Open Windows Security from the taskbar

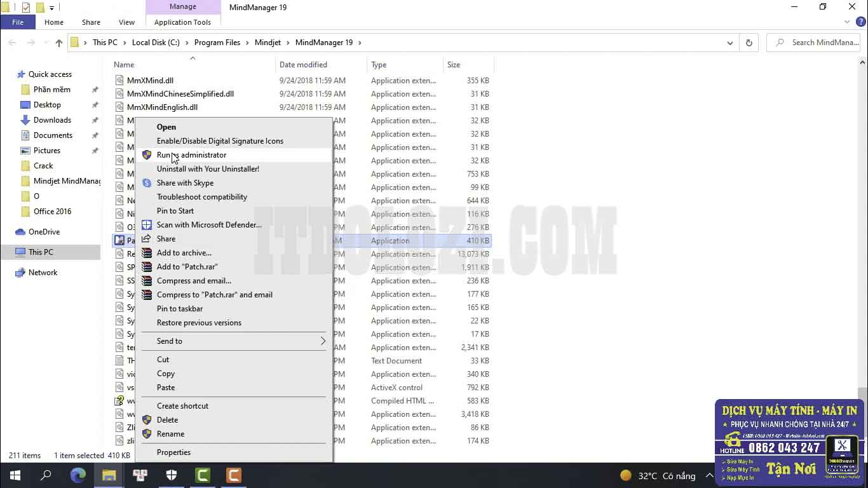pyautogui.click(x=171, y=475)
